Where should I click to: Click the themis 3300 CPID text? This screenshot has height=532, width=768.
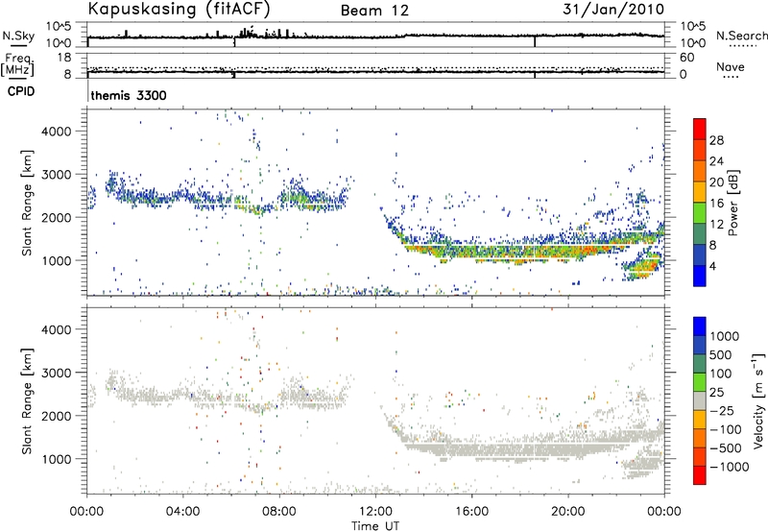coord(129,95)
